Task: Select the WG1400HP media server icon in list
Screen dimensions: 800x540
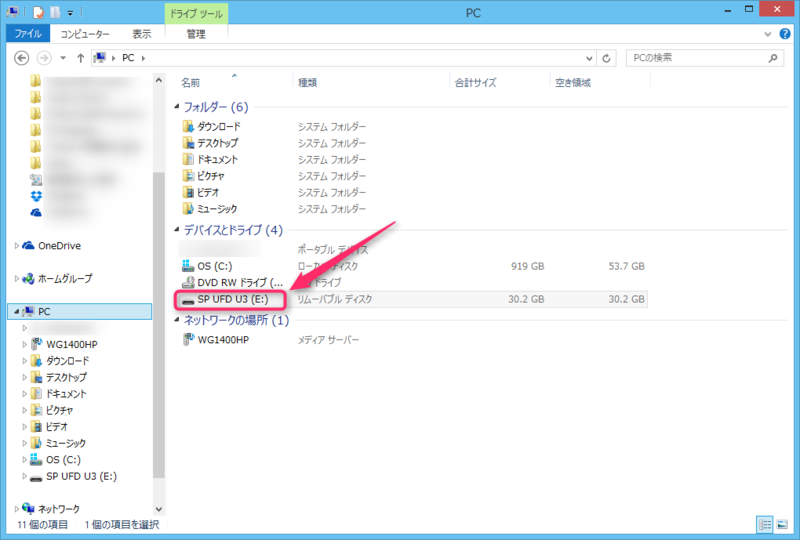Action: tap(188, 339)
